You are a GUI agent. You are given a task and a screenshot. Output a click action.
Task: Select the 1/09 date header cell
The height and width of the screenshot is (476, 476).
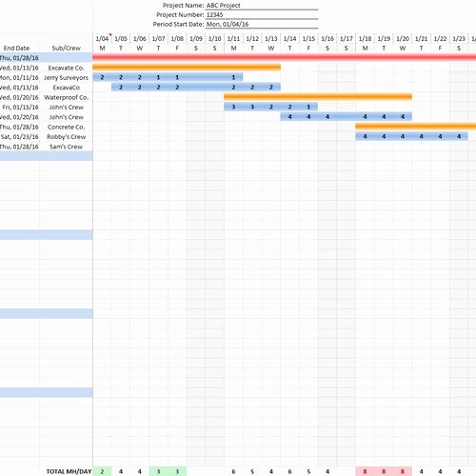click(196, 38)
